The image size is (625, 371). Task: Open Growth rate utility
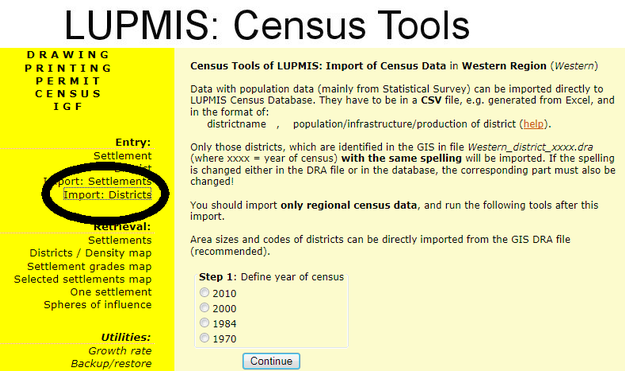(120, 351)
